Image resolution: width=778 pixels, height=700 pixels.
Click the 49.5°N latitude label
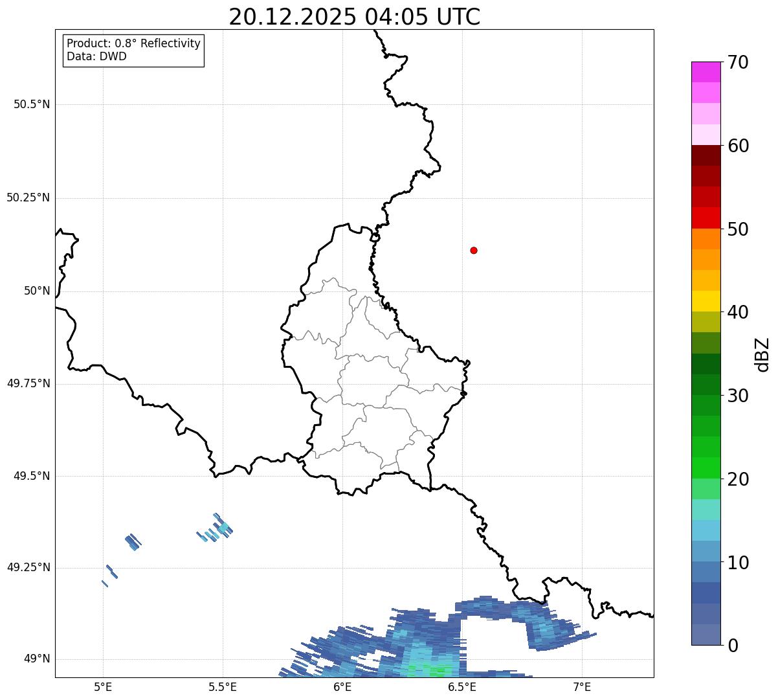pos(32,476)
